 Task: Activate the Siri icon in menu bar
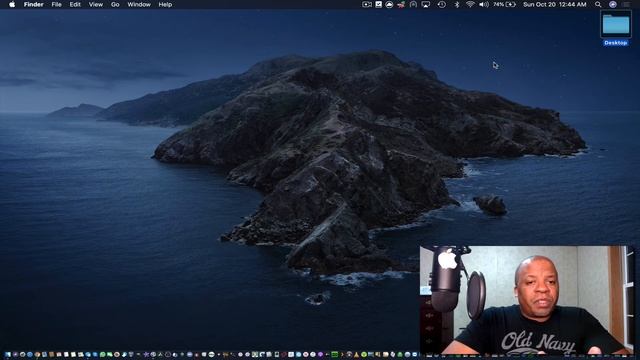click(x=613, y=4)
